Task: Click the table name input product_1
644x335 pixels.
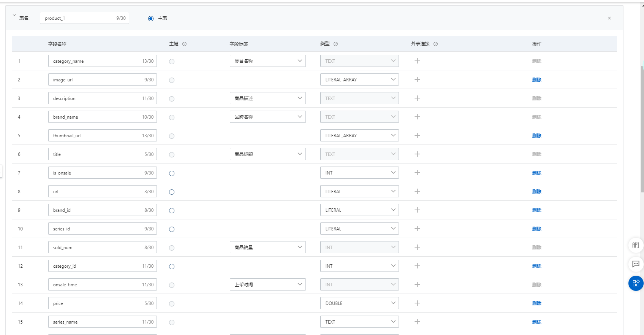Action: pyautogui.click(x=80, y=18)
